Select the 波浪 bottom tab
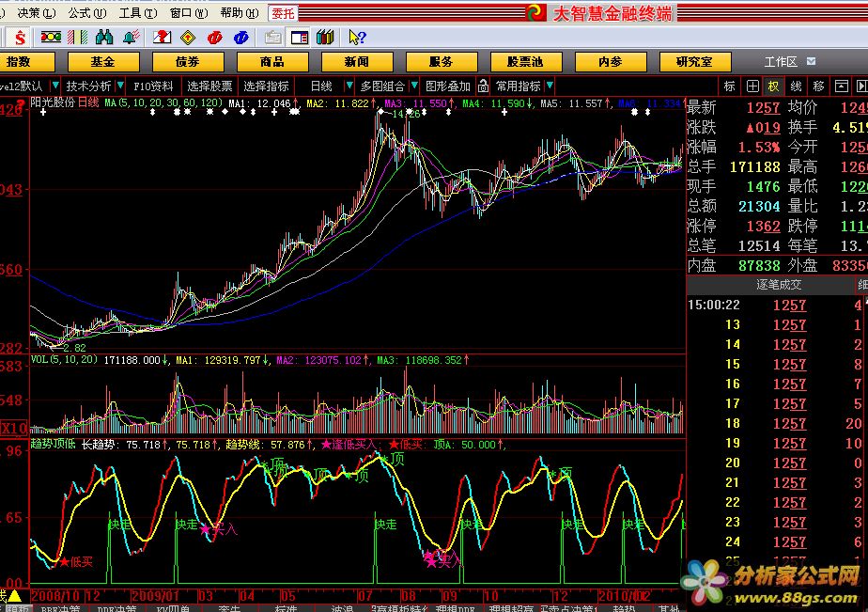Screen dimensions: 868x612 pos(342,608)
